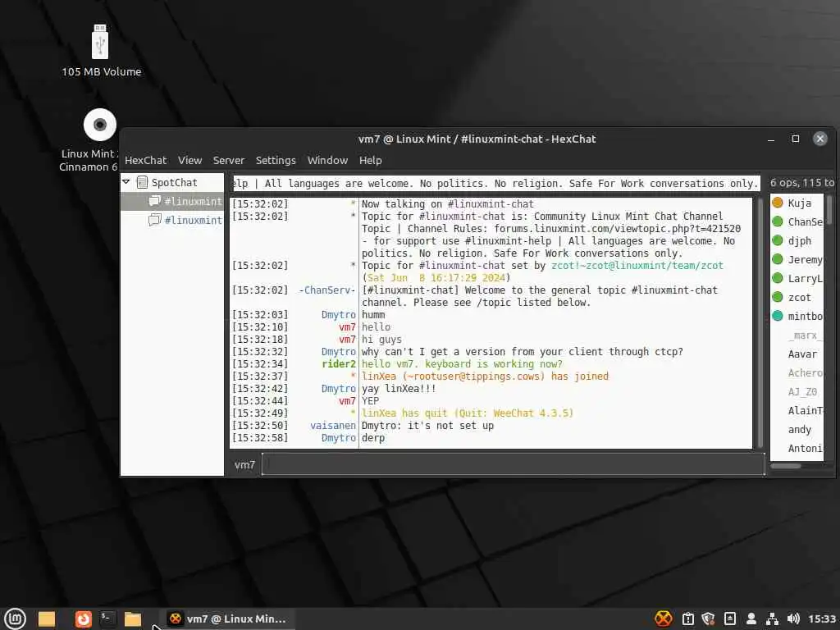
Task: Click the '6 ops, 115 total' user count label
Action: (x=801, y=183)
